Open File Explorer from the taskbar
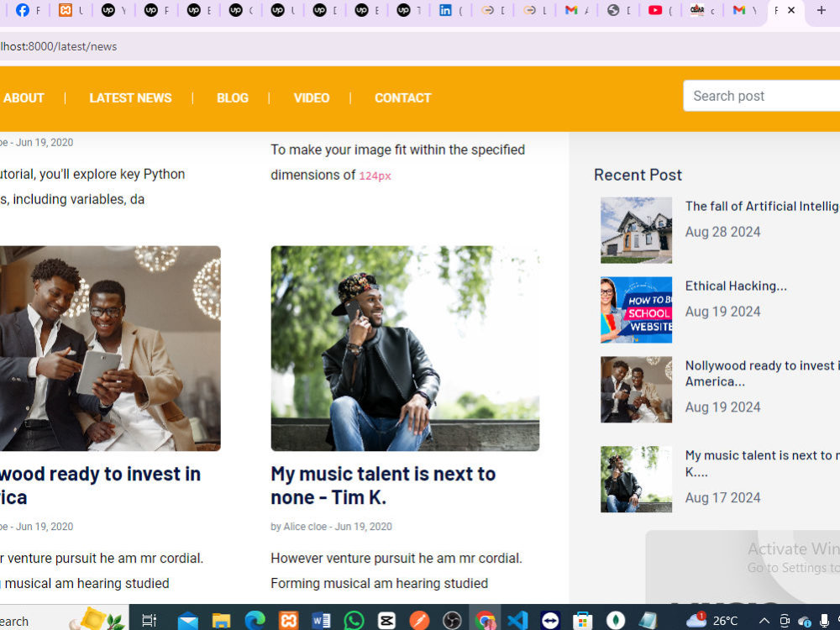This screenshot has width=840, height=630. (221, 621)
